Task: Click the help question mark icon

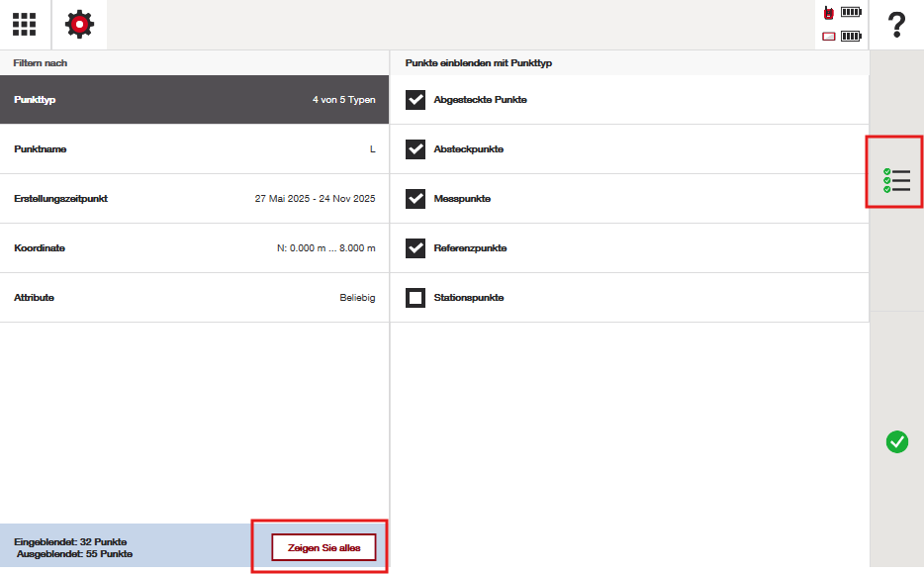Action: click(x=896, y=25)
